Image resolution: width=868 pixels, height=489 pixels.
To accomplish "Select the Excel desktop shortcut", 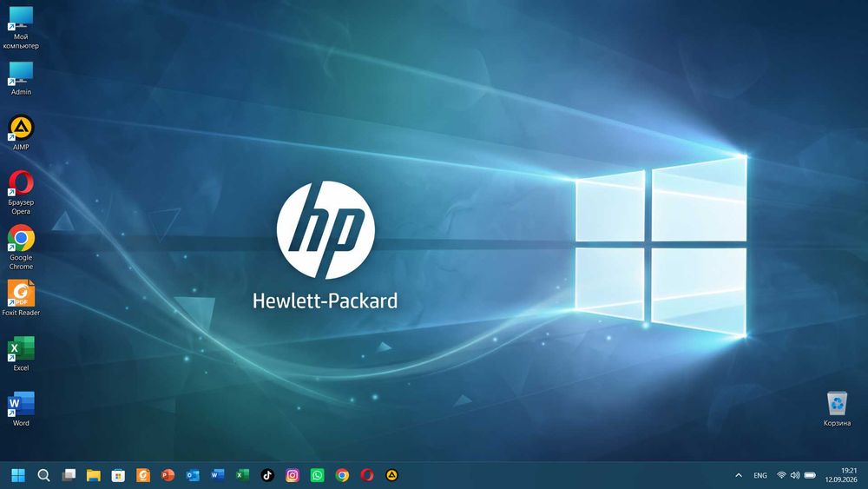I will click(x=21, y=354).
